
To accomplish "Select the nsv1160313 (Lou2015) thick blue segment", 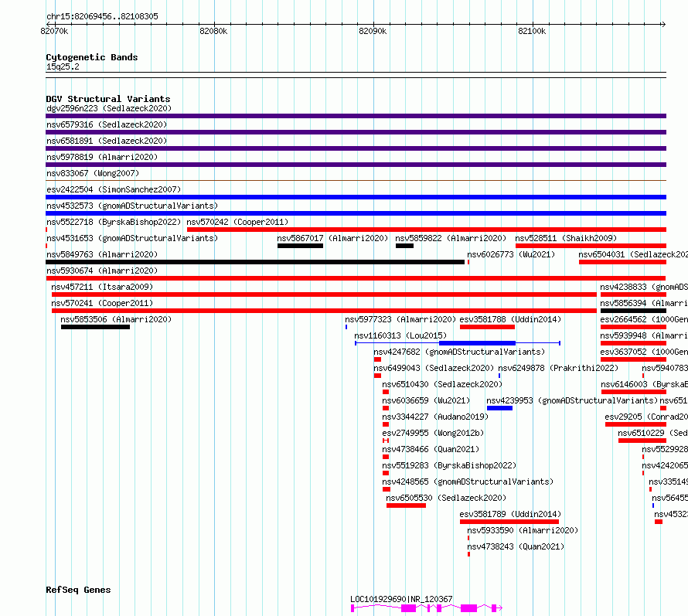I will point(477,343).
